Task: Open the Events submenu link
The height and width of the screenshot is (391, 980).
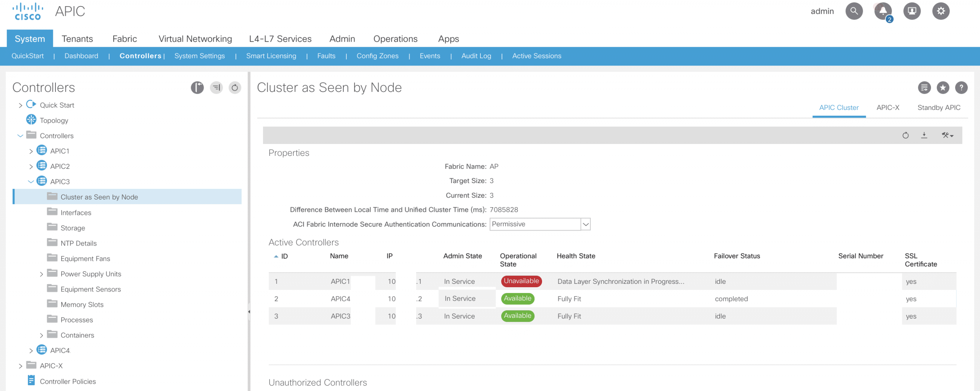Action: [430, 56]
